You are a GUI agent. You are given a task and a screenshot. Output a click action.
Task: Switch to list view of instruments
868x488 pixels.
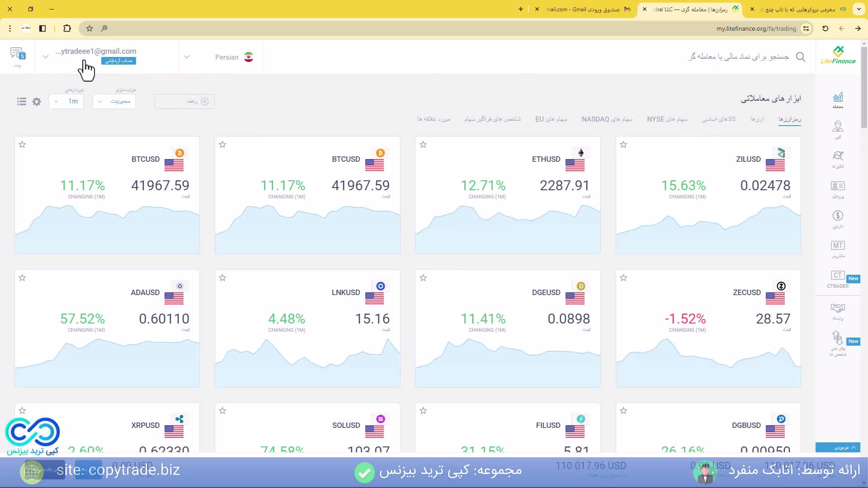click(21, 102)
